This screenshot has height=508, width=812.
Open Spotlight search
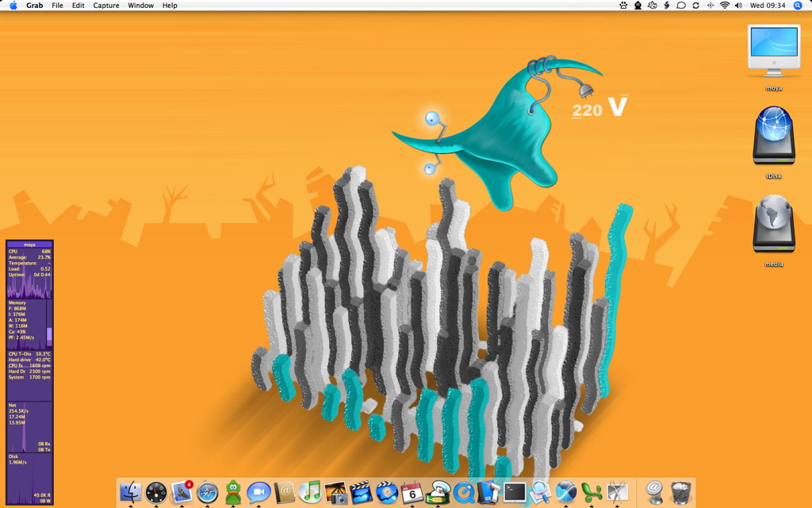pyautogui.click(x=798, y=6)
